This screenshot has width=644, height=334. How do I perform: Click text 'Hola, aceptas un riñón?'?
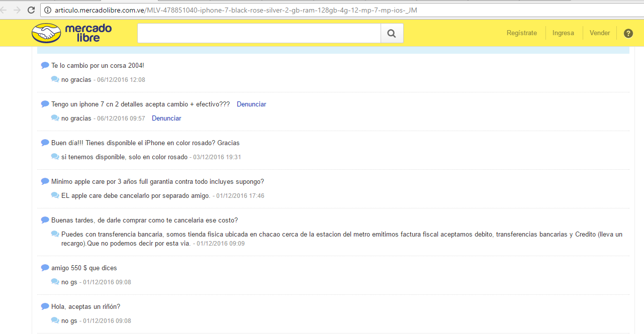pyautogui.click(x=86, y=307)
